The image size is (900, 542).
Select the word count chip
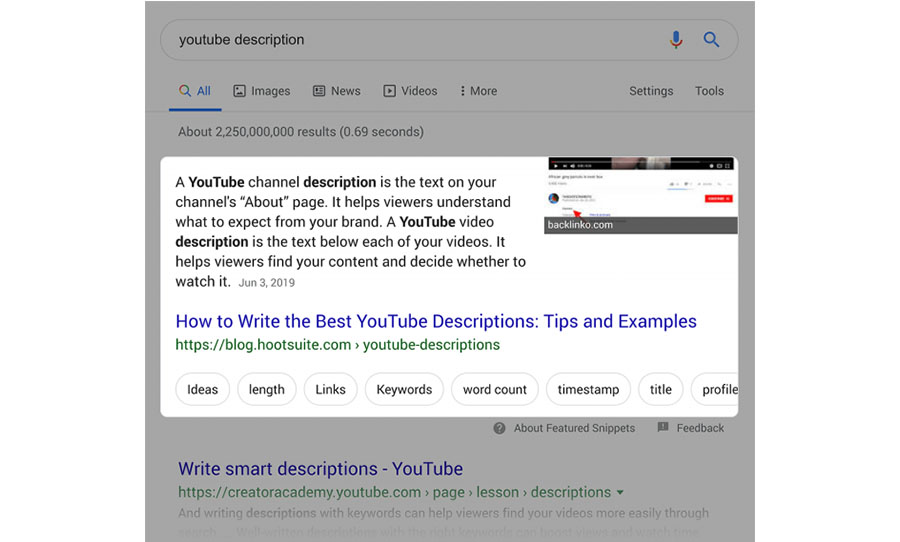tap(495, 389)
